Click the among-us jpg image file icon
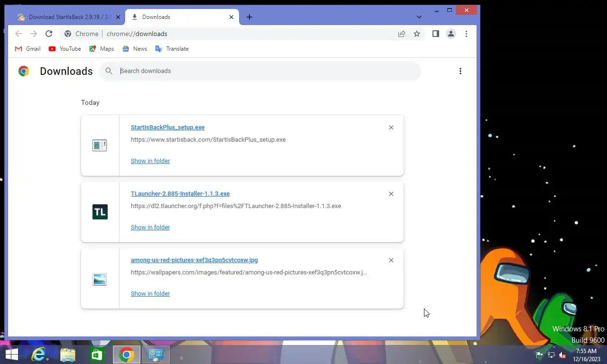 tap(100, 279)
